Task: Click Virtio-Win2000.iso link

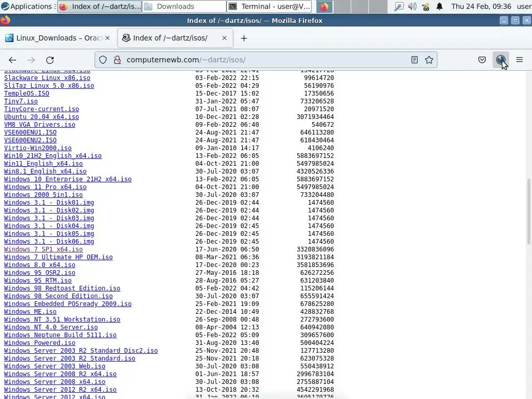Action: coord(37,148)
